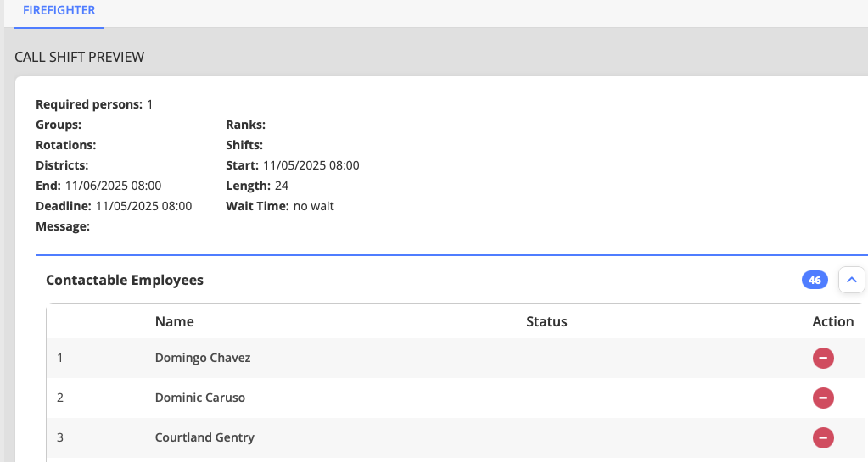
Task: Click the Action column header
Action: click(x=832, y=321)
